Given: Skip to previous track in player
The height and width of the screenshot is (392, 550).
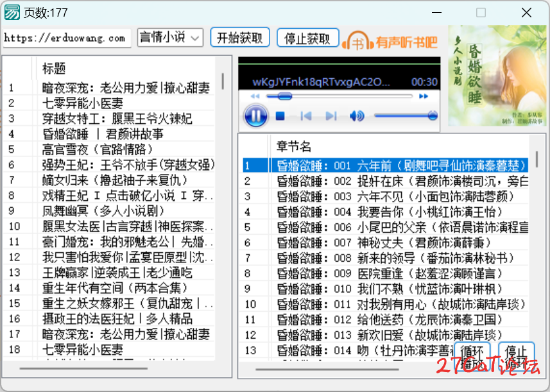Looking at the screenshot, I should pos(306,116).
